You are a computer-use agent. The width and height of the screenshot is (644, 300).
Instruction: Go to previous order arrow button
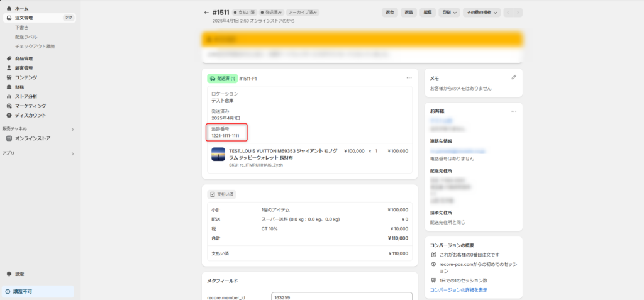508,13
